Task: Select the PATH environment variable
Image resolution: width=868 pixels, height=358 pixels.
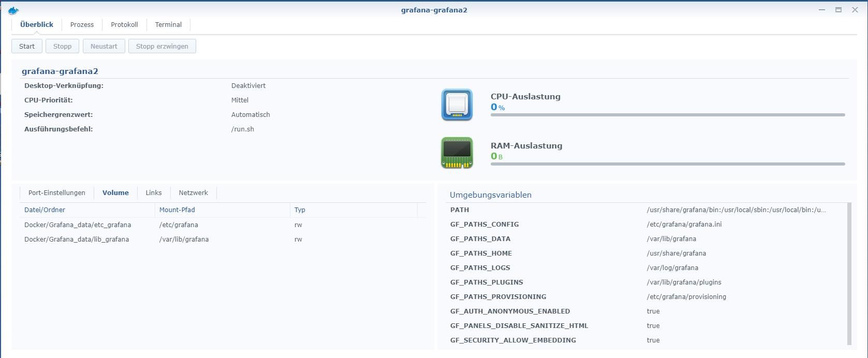Action: click(x=646, y=210)
